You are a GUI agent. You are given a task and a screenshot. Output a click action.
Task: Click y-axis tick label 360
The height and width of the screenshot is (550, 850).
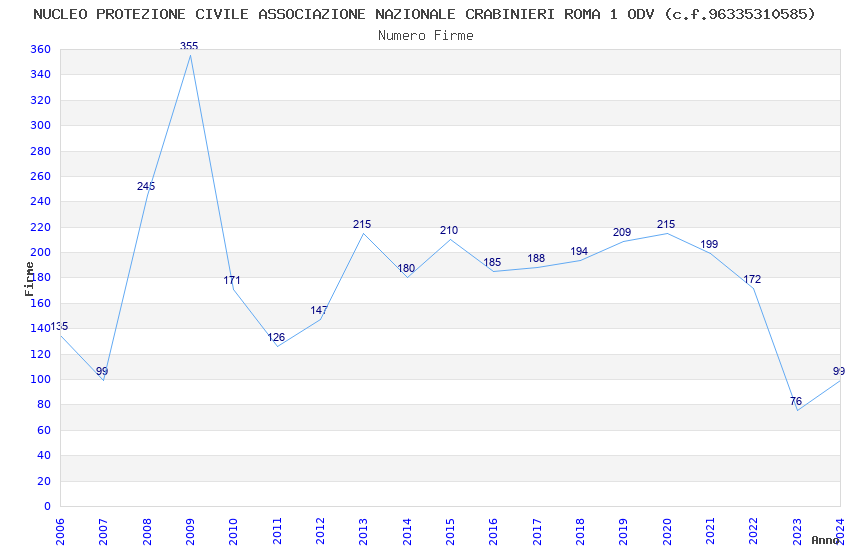[41, 49]
